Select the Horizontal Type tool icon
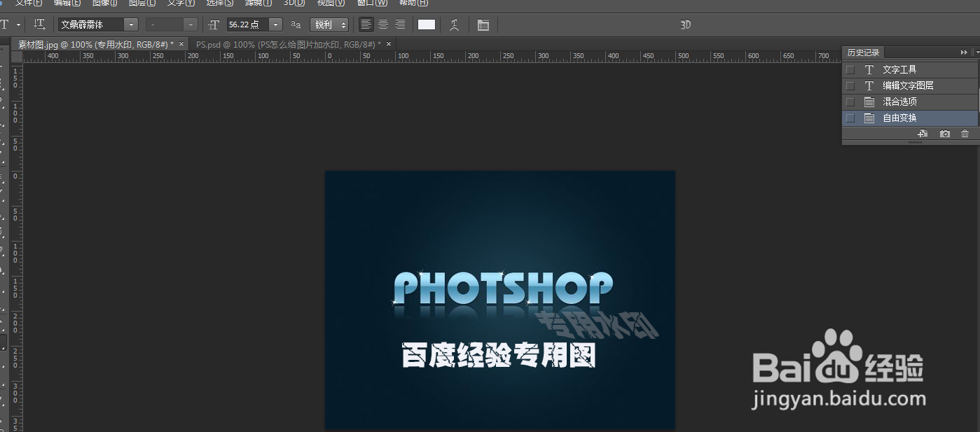 click(6, 25)
